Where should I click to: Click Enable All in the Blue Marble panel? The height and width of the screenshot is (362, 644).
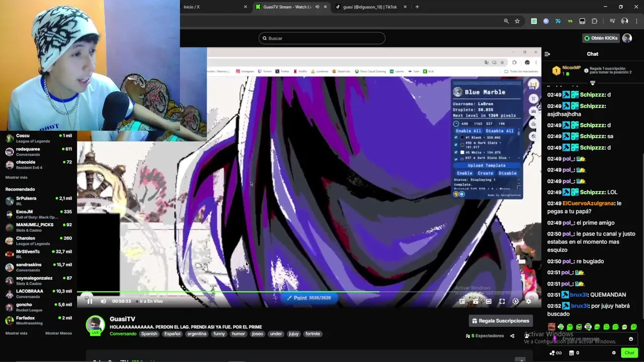[468, 131]
